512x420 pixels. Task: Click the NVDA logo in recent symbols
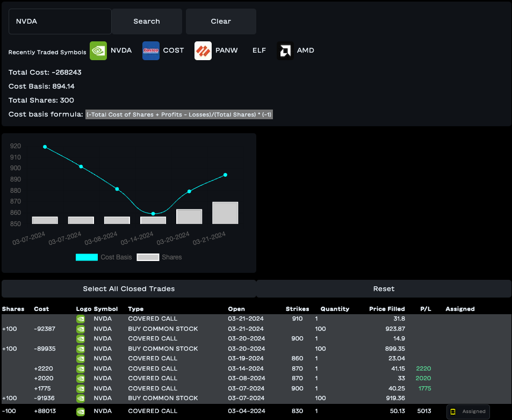(98, 50)
